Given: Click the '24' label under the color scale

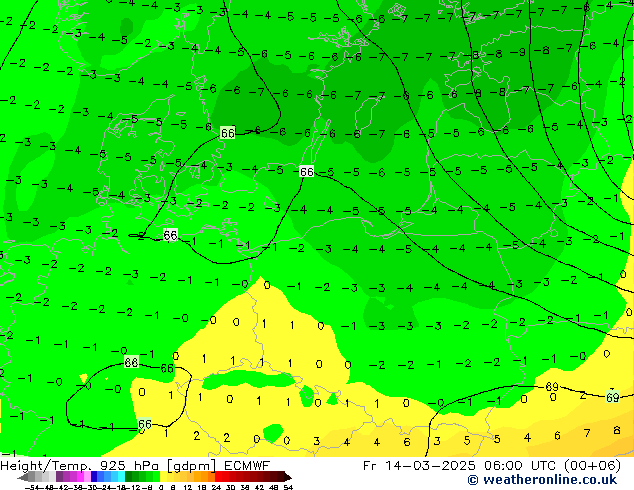Looking at the screenshot, I should point(216,487).
